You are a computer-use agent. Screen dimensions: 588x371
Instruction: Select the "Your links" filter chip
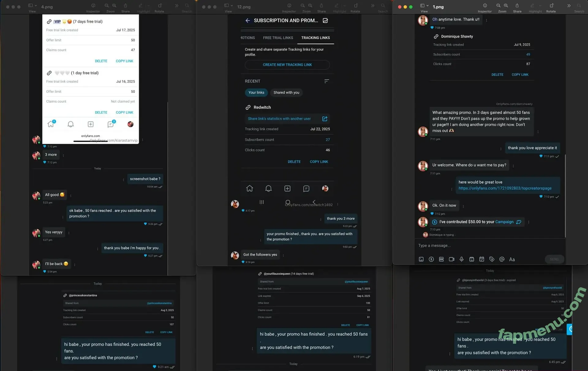pos(256,92)
